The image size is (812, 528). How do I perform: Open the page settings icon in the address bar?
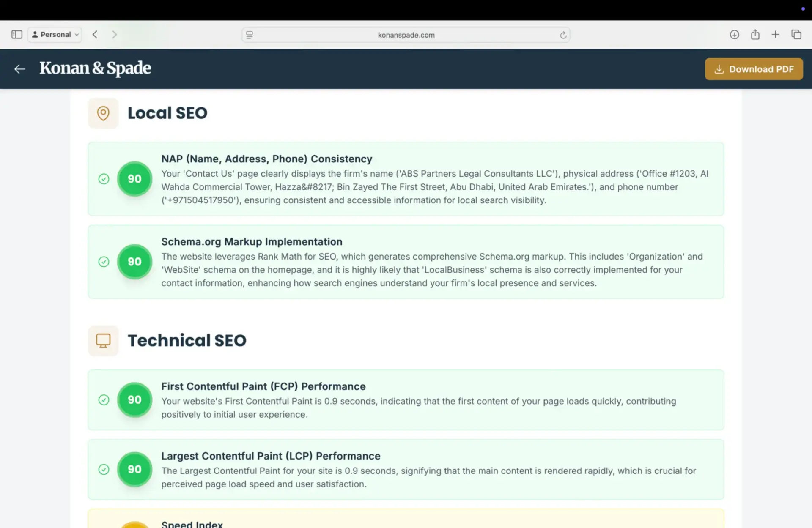click(250, 35)
